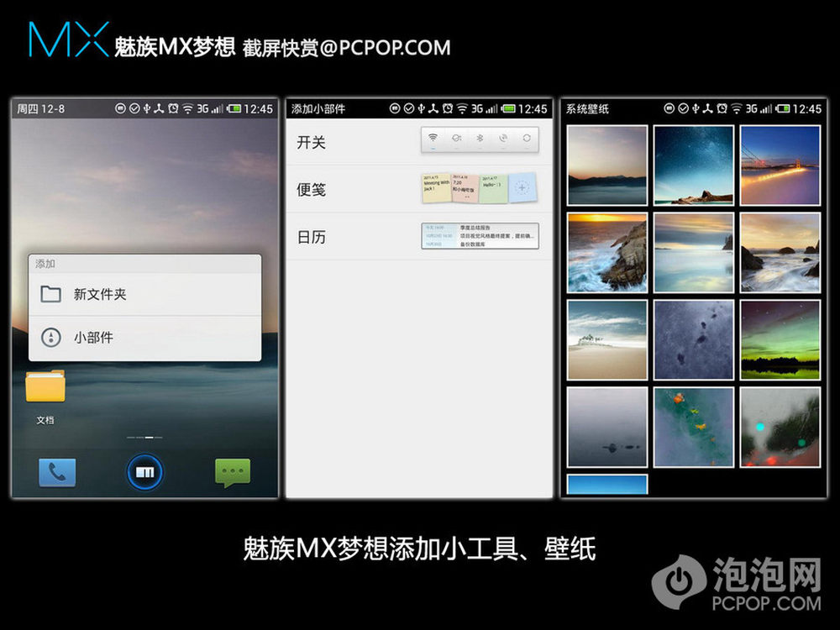Tap the yellow sticky note in the 便笺 preview

click(436, 188)
